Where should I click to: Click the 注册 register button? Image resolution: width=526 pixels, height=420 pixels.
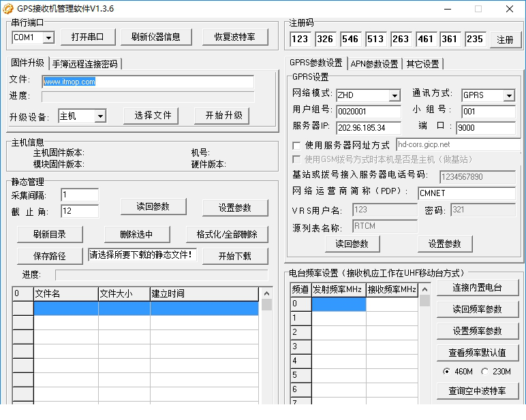coord(505,40)
